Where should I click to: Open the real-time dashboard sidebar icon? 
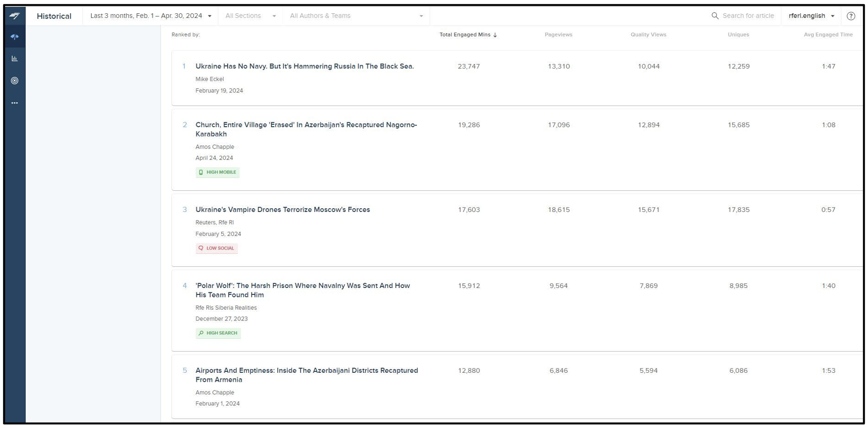[15, 37]
